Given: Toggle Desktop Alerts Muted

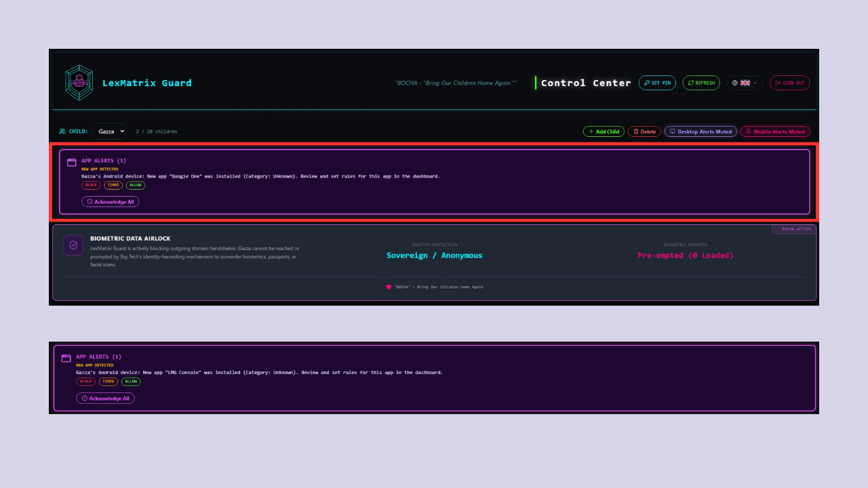Looking at the screenshot, I should click(701, 131).
